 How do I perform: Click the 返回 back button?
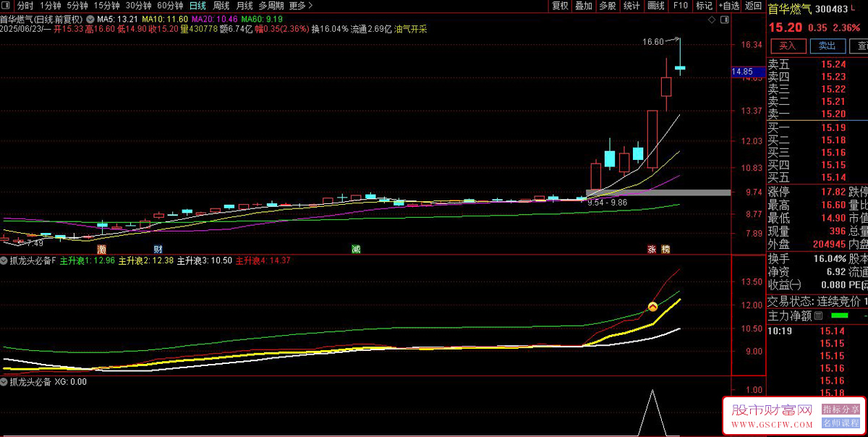point(754,5)
